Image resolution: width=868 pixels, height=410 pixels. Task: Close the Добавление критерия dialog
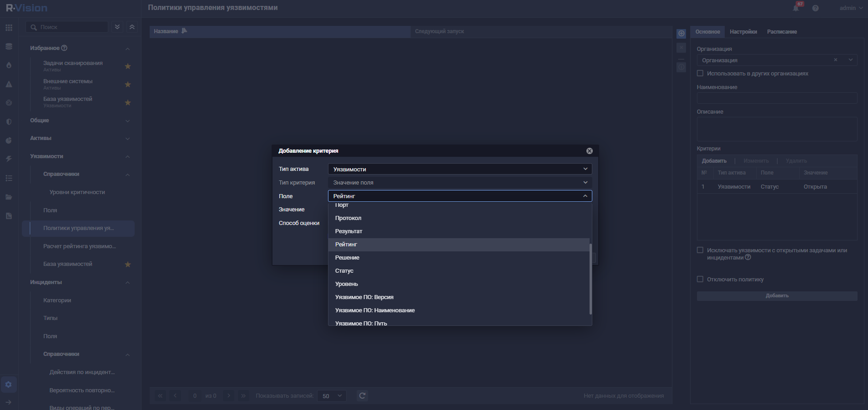pos(590,151)
